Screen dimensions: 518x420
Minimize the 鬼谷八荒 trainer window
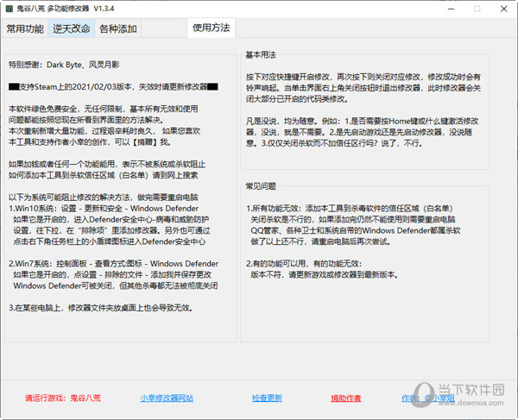coord(452,9)
